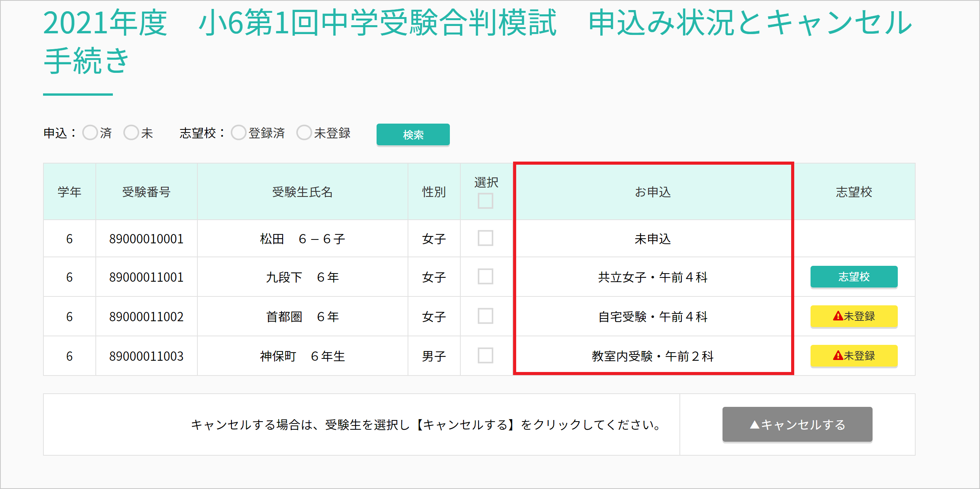Click the 受験番号 column header

point(146,192)
